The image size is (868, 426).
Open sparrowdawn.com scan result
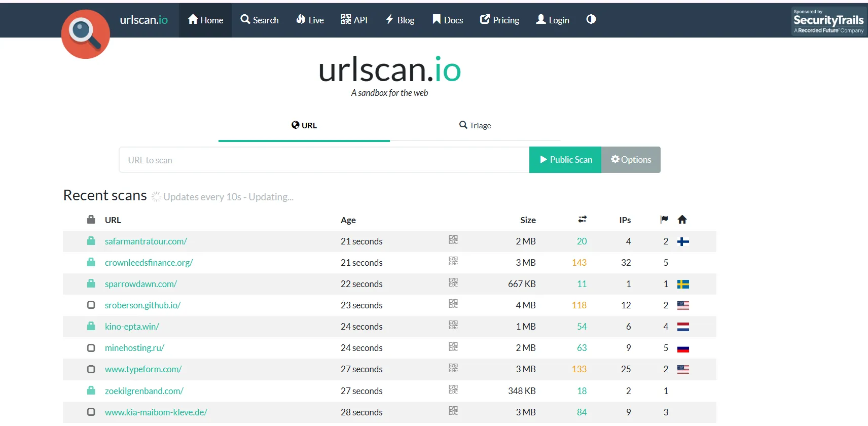[141, 284]
